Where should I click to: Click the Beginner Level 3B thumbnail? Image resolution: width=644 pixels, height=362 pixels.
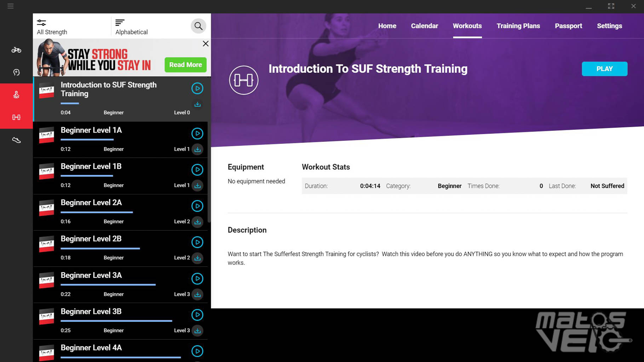coord(46,317)
